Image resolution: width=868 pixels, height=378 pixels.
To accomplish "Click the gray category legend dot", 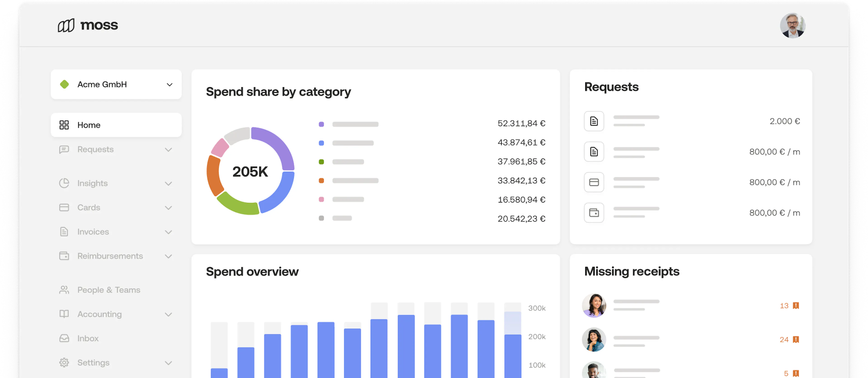I will 321,218.
